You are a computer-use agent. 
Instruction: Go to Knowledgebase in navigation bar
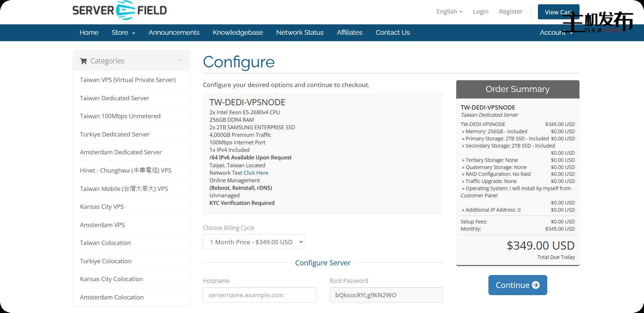tap(238, 33)
